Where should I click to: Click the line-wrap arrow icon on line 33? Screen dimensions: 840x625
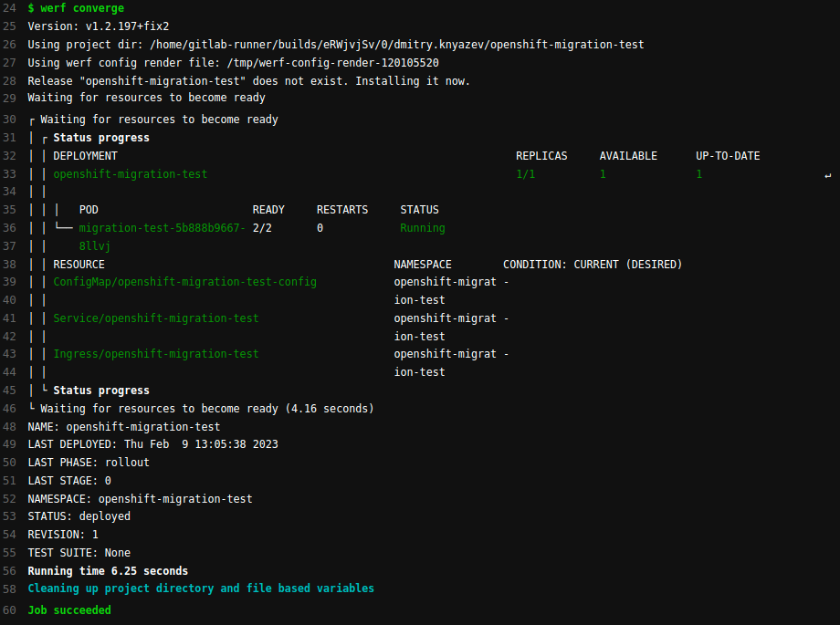click(x=827, y=174)
